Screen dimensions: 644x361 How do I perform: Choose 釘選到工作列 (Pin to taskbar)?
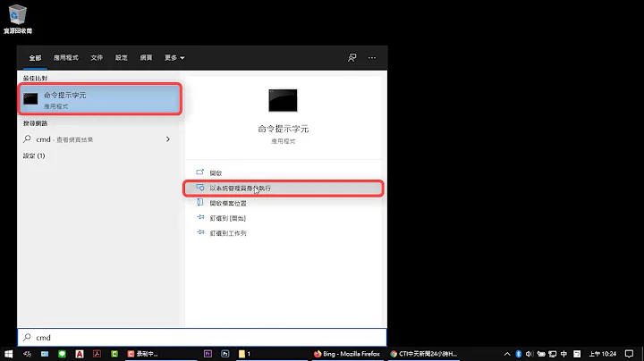(x=283, y=233)
